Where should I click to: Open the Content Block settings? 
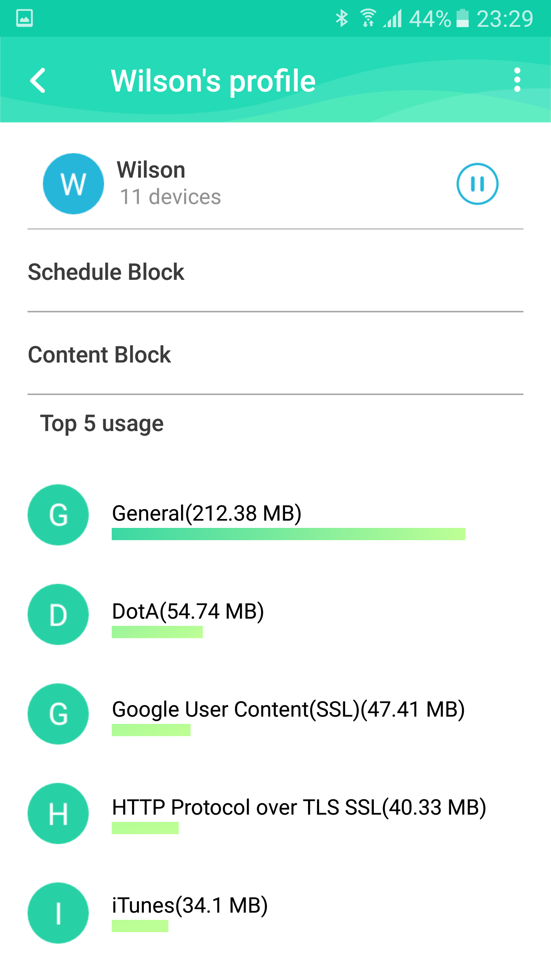point(99,355)
